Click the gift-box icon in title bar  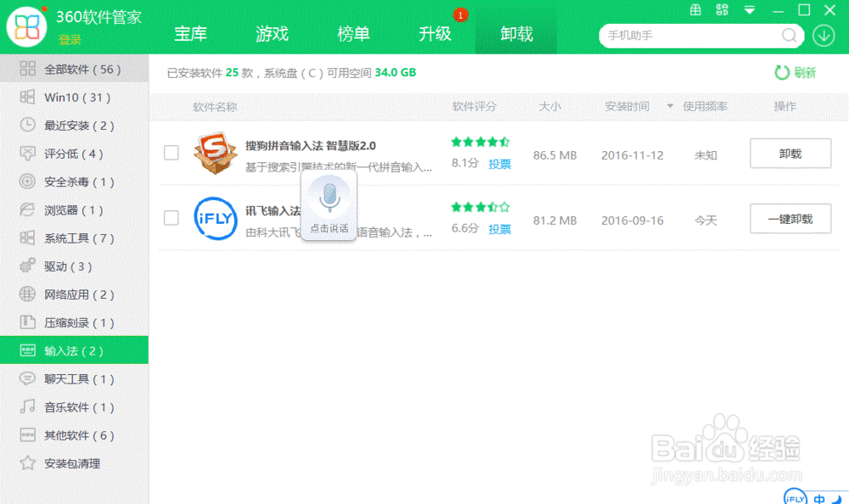coord(695,9)
